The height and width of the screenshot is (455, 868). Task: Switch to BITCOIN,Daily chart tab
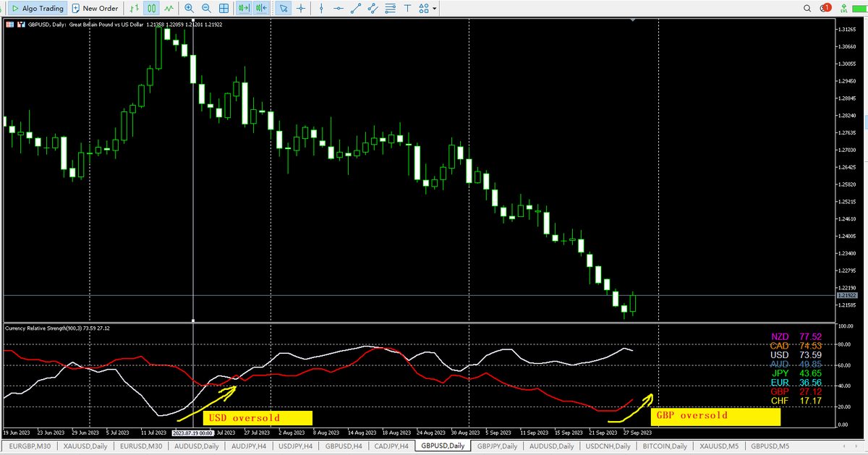pyautogui.click(x=663, y=446)
